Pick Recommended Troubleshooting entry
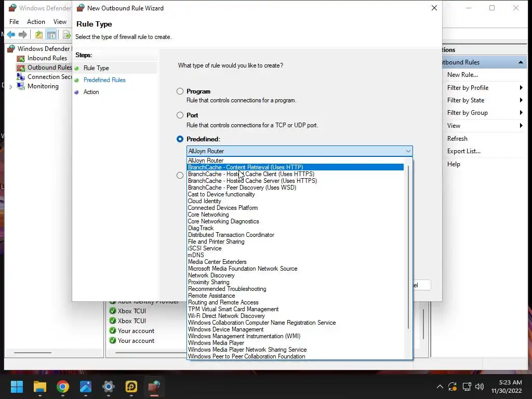Image resolution: width=532 pixels, height=399 pixels. (296, 289)
